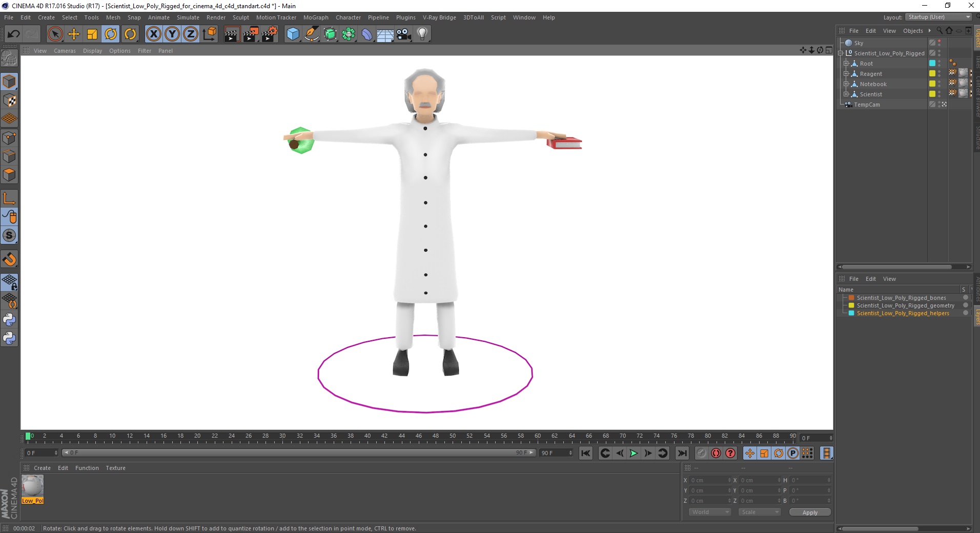Open the Help menu
This screenshot has height=533, width=980.
548,17
